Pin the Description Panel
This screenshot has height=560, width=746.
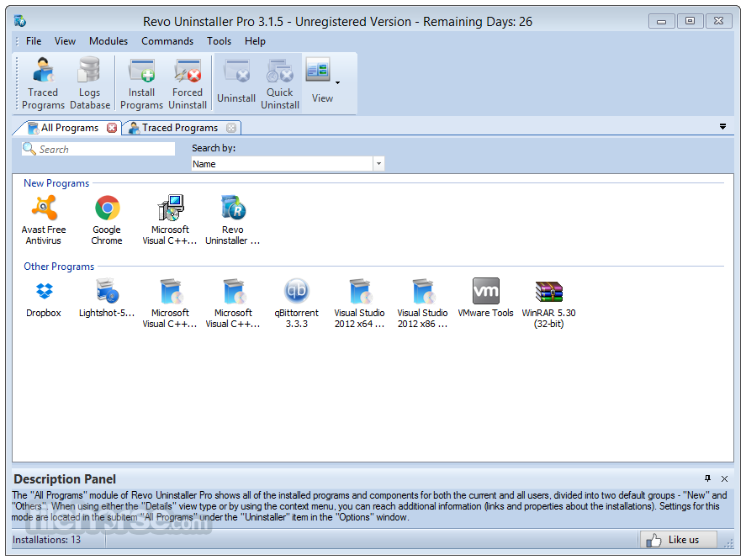707,478
